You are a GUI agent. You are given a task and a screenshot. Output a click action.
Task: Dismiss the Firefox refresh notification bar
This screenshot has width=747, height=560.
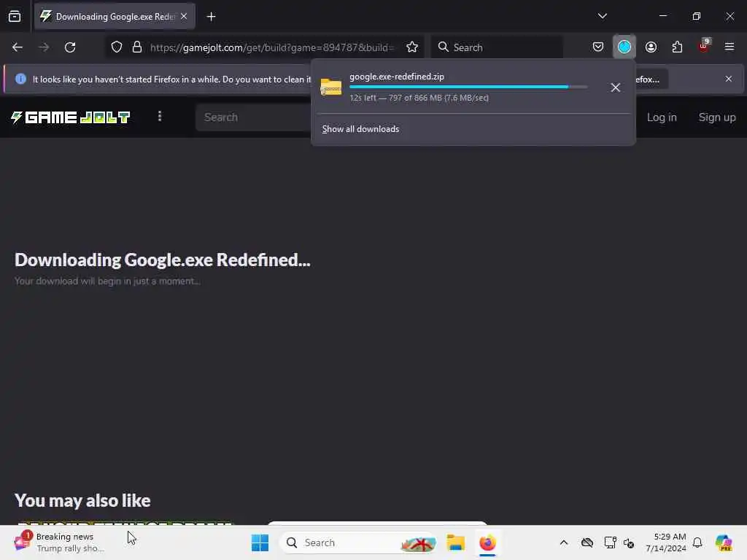[729, 79]
